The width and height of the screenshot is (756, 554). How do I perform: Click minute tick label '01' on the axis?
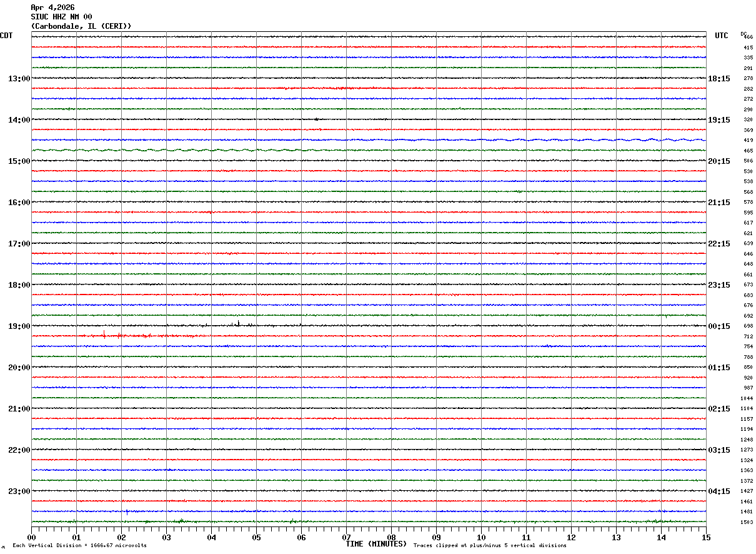pyautogui.click(x=76, y=537)
